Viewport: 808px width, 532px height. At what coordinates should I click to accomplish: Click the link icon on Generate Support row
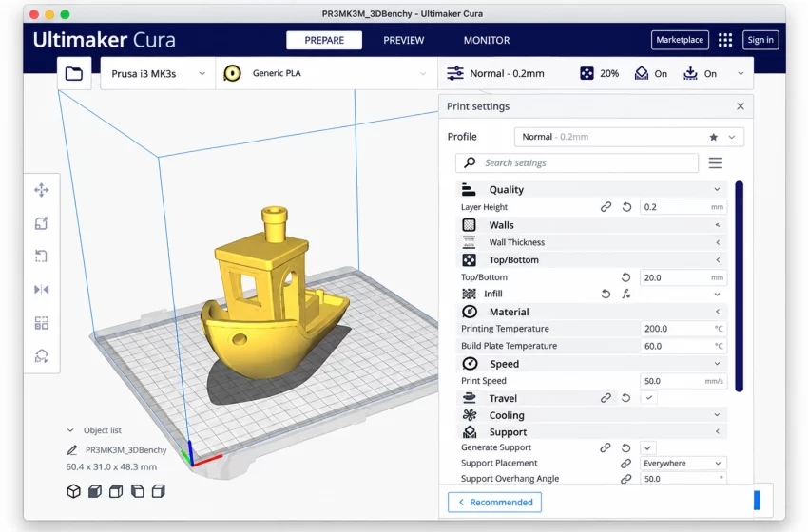(606, 447)
